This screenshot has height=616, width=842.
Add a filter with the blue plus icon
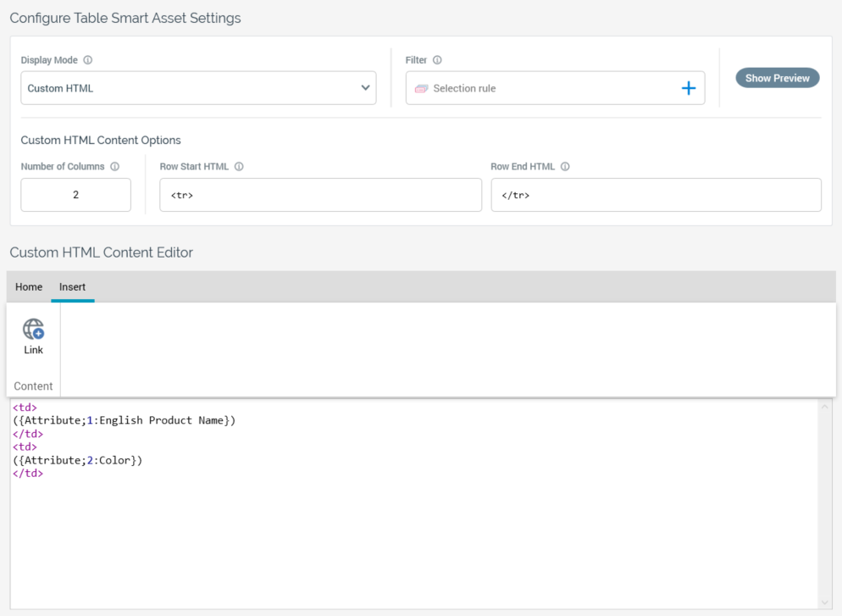[x=688, y=88]
